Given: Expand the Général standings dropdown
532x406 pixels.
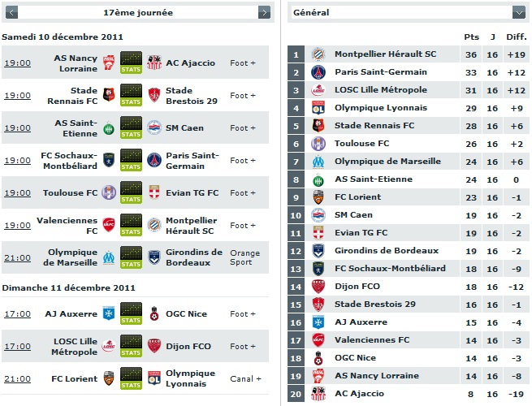Looking at the screenshot, I should 519,12.
